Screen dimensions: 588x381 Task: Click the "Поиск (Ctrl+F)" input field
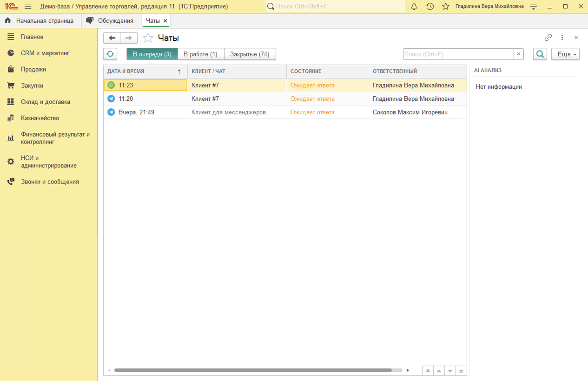click(x=458, y=54)
